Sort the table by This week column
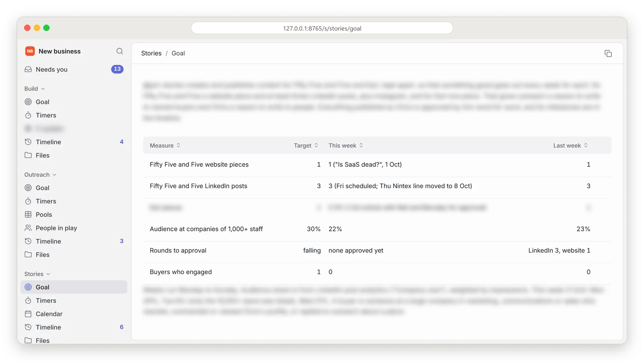Image resolution: width=644 pixels, height=361 pixels. [x=346, y=145]
